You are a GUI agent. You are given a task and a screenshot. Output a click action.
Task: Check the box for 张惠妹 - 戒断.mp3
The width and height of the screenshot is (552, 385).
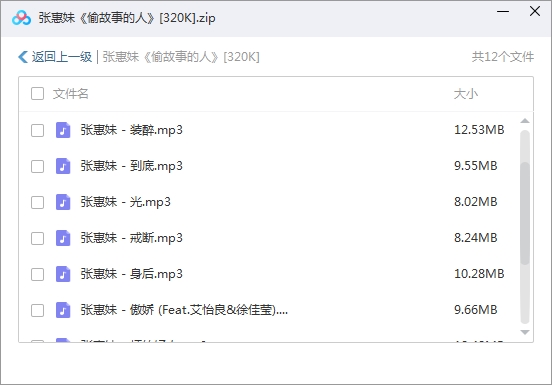pyautogui.click(x=37, y=238)
